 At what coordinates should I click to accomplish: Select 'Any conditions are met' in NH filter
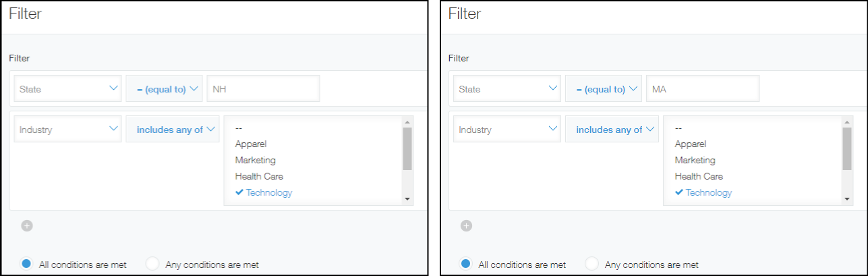coord(154,265)
